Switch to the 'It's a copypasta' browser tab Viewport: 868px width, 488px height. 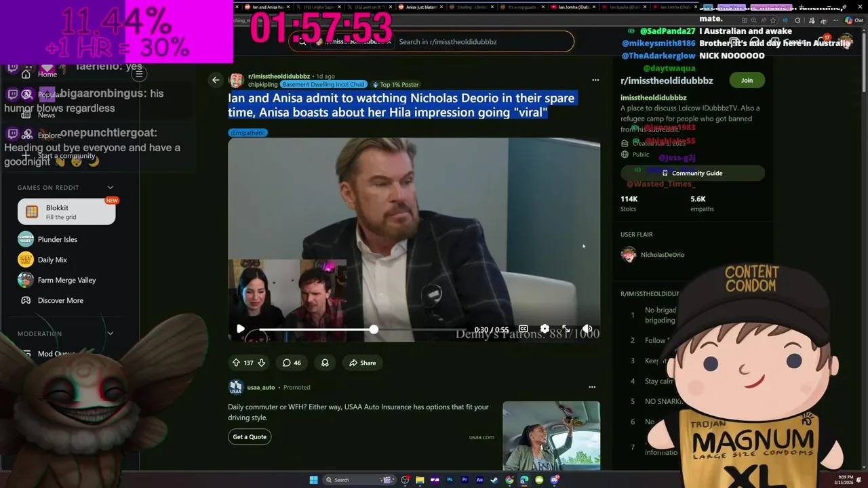tap(524, 7)
